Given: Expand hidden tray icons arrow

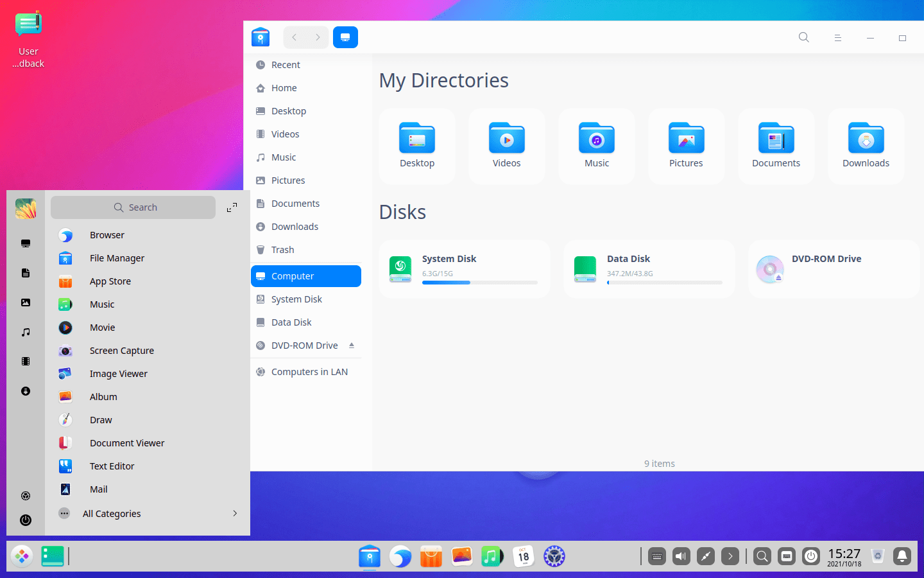Looking at the screenshot, I should (x=730, y=556).
